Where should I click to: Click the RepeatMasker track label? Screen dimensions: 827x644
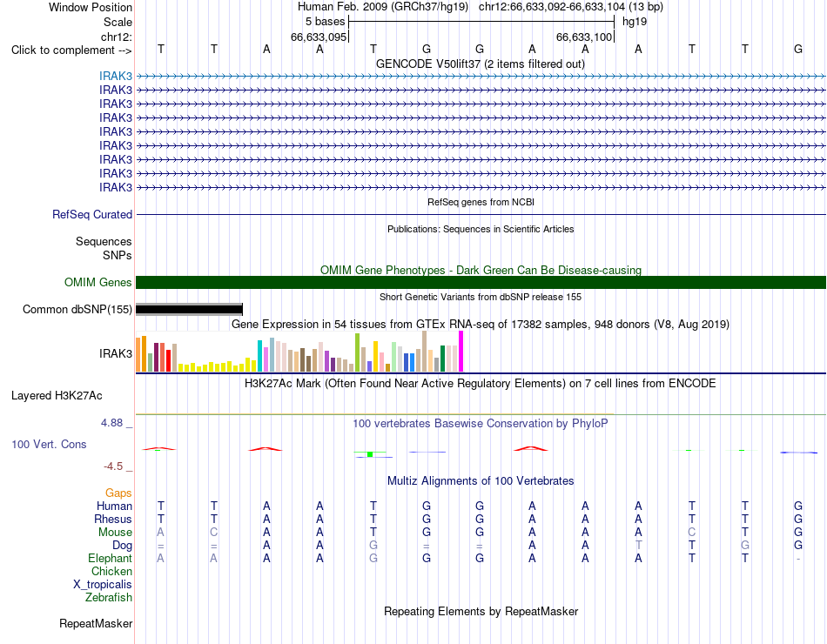[x=96, y=624]
